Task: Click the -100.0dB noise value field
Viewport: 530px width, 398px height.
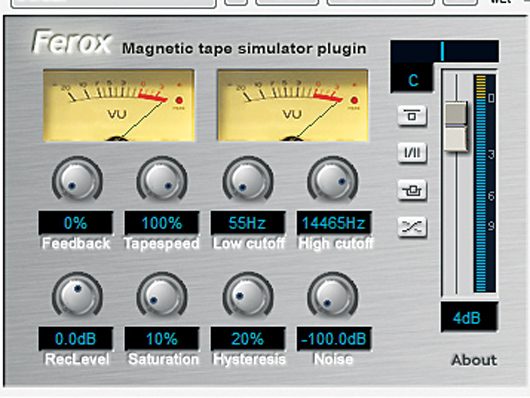Action: (334, 338)
